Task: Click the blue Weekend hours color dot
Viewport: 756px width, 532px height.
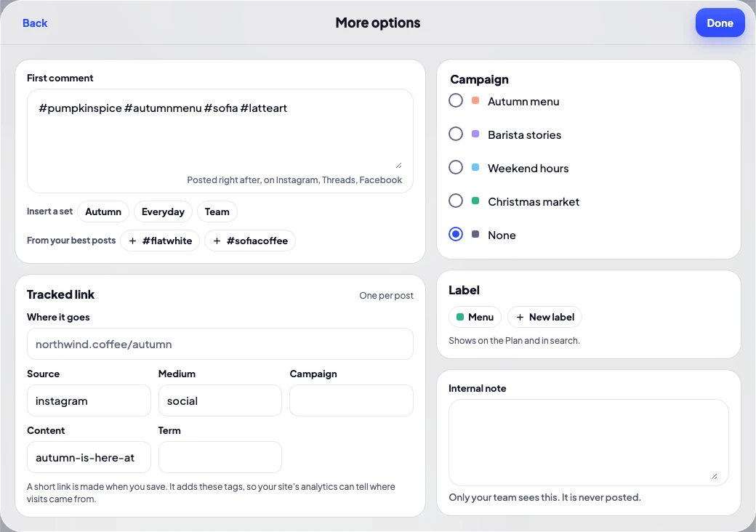Action: [475, 167]
